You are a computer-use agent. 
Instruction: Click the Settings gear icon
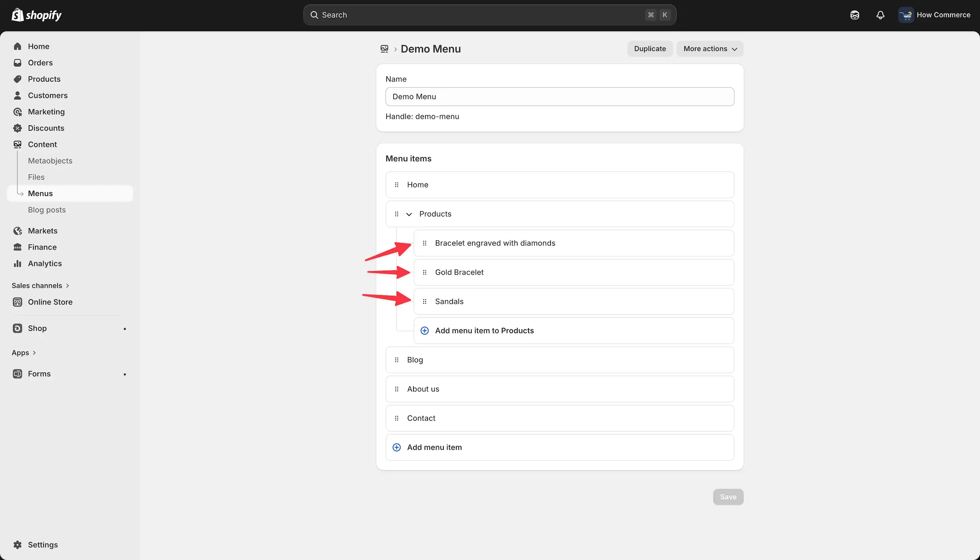point(17,545)
